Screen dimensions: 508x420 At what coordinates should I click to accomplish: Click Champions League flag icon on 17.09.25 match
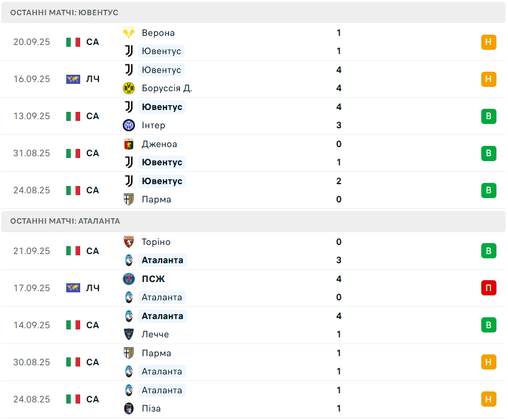[74, 288]
